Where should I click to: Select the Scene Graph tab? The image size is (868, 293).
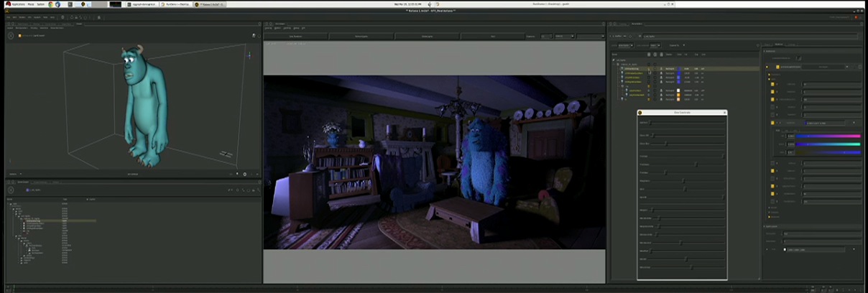click(22, 182)
